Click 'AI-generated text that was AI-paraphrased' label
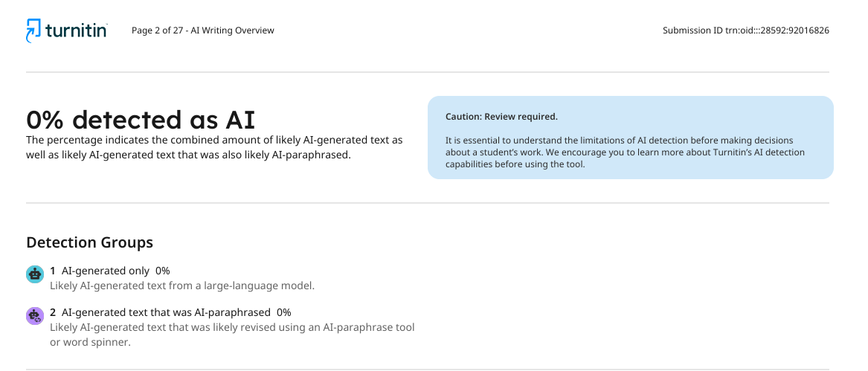 (166, 312)
